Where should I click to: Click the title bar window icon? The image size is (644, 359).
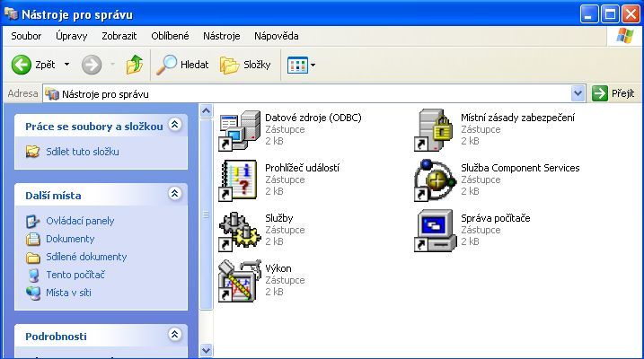11,14
